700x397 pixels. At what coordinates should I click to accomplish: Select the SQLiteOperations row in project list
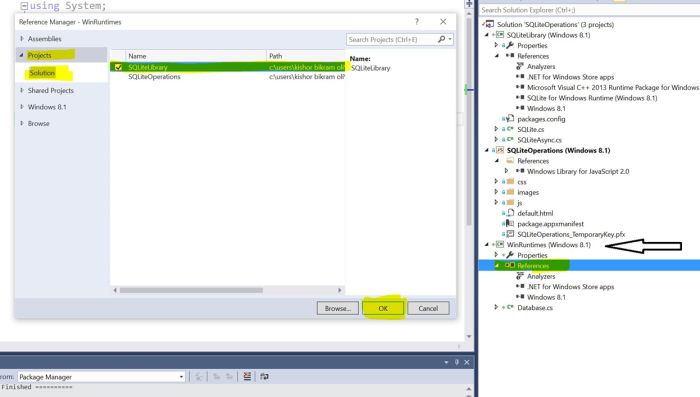(227, 77)
